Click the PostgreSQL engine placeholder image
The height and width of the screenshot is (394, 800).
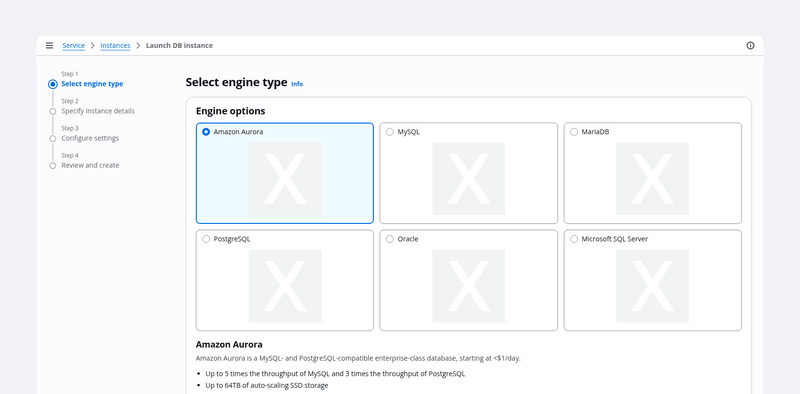pyautogui.click(x=285, y=286)
